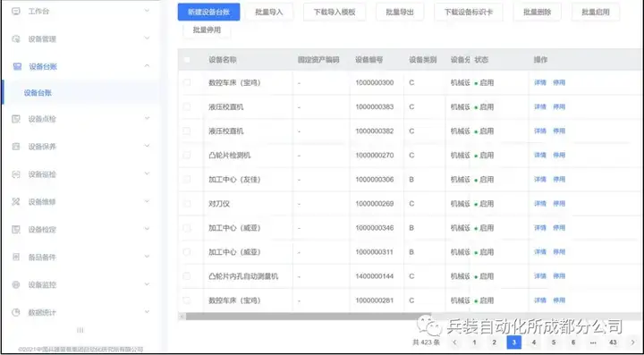Viewport: 644px width, 355px height.
Task: Click 停用 for device 1000000311
Action: coord(559,252)
